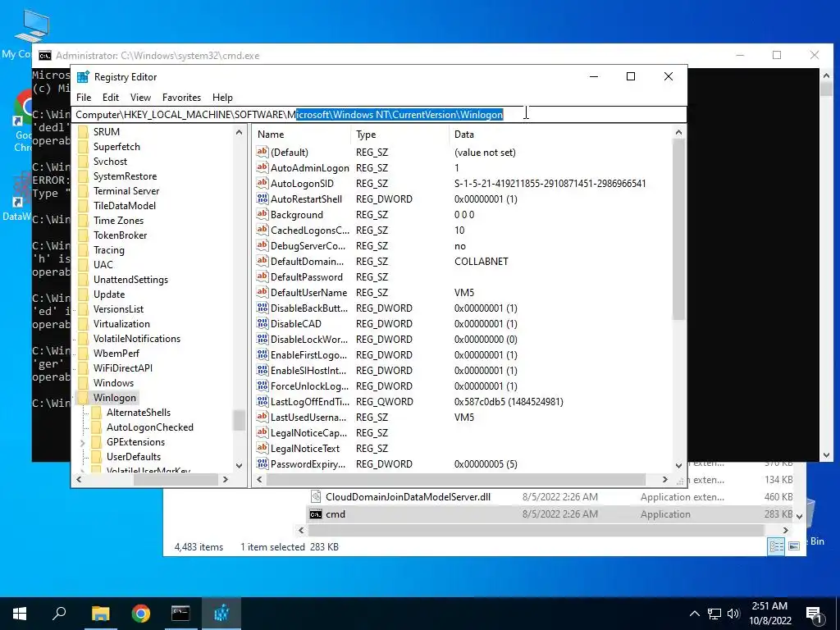Select the LegalNoticeText value
This screenshot has width=840, height=630.
[305, 449]
